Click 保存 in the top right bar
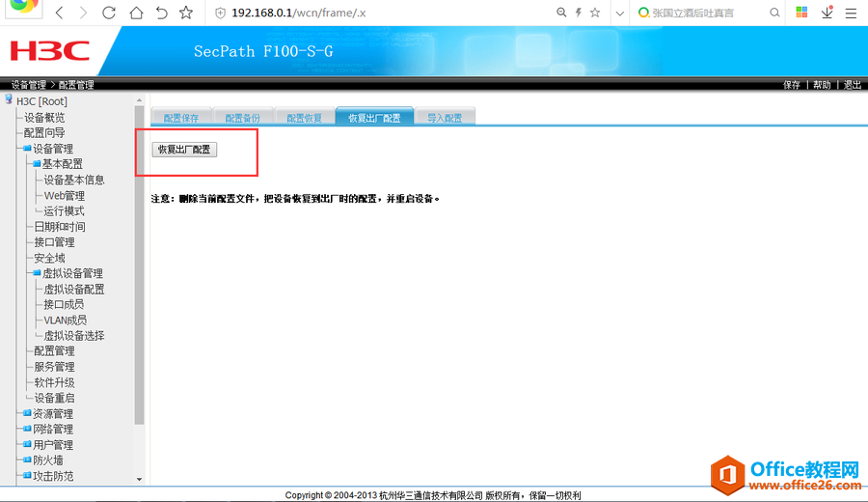This screenshot has height=502, width=868. [x=792, y=84]
